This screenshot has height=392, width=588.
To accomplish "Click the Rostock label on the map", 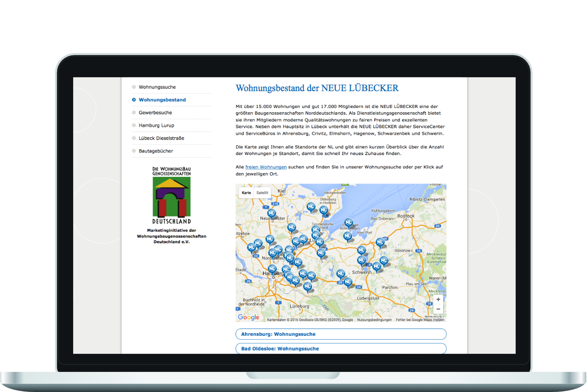I will tap(406, 216).
